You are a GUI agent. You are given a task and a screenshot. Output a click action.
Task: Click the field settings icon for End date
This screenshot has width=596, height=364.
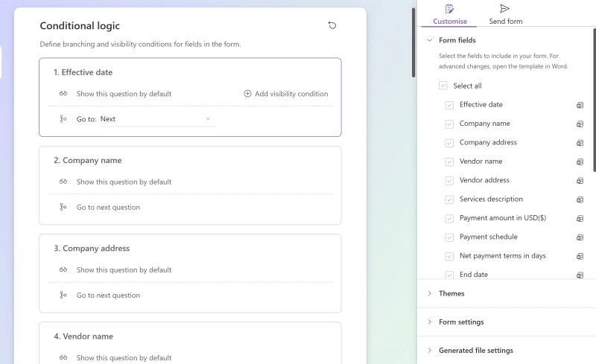point(580,275)
